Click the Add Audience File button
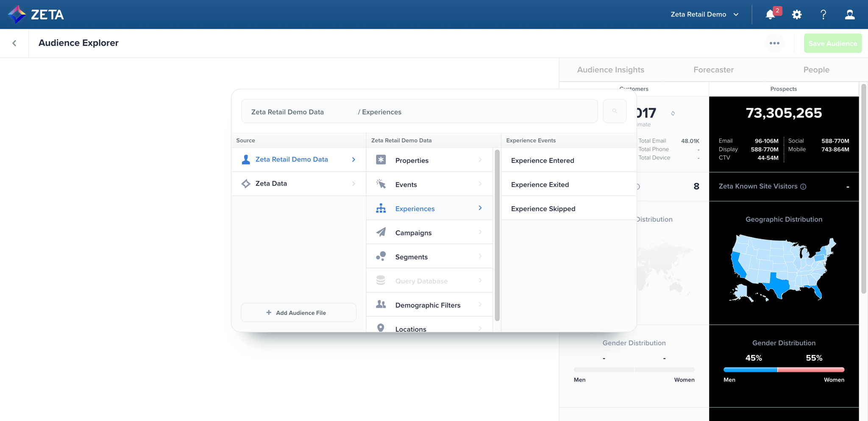Screen dimensions: 868x421 tap(298, 313)
